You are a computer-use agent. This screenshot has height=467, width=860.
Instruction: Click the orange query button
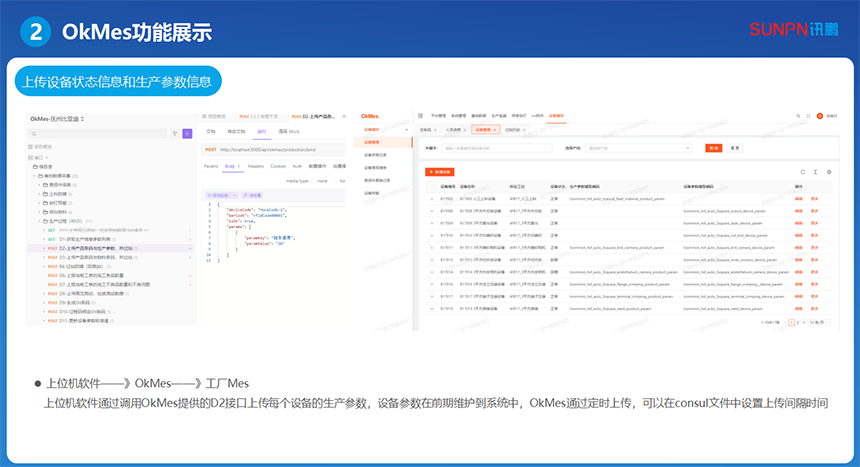pyautogui.click(x=714, y=148)
